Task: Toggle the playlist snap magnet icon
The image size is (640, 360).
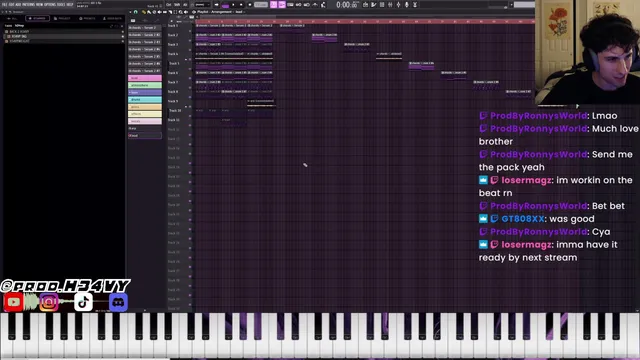Action: 136,12
